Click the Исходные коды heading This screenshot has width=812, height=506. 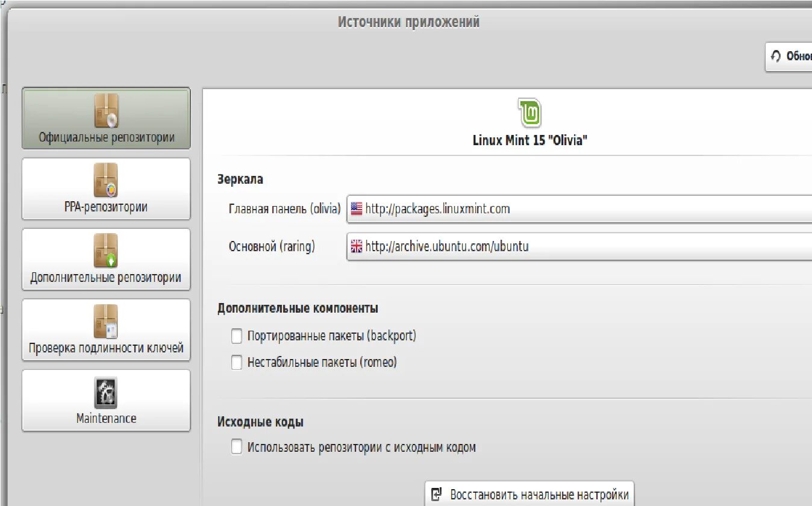click(260, 422)
